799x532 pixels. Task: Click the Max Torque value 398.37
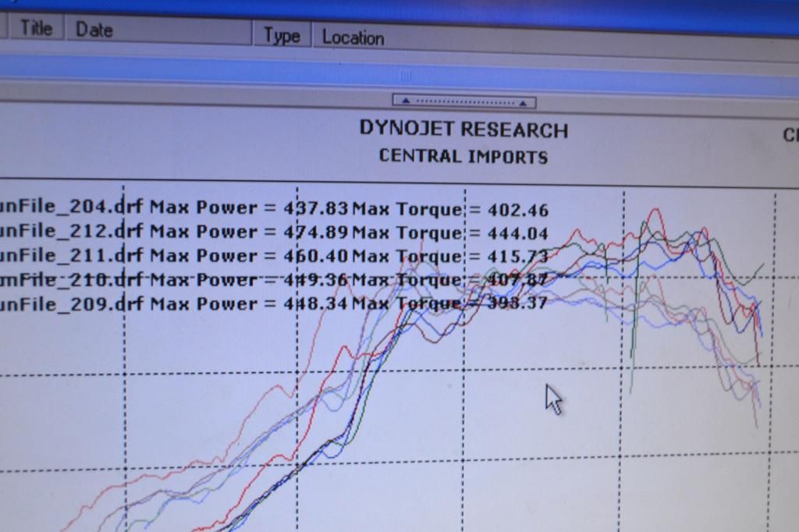pos(518,303)
